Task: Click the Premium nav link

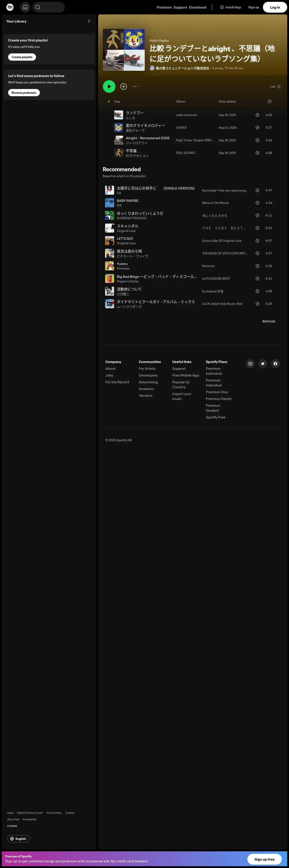Action: tap(164, 7)
